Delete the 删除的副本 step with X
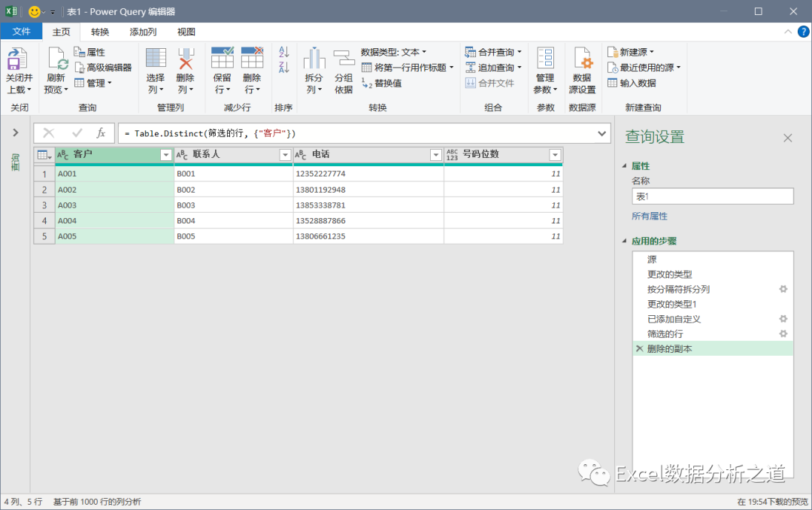This screenshot has width=812, height=510. pyautogui.click(x=640, y=349)
